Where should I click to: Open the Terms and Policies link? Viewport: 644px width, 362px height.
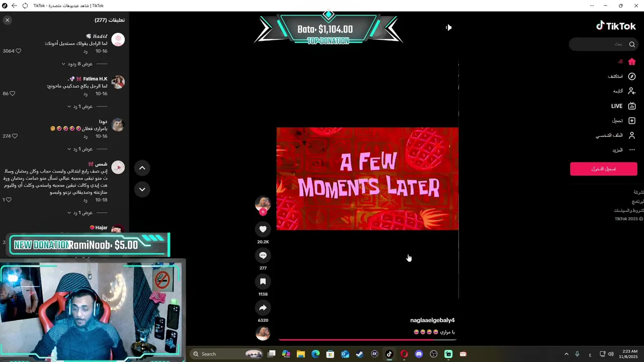[629, 211]
